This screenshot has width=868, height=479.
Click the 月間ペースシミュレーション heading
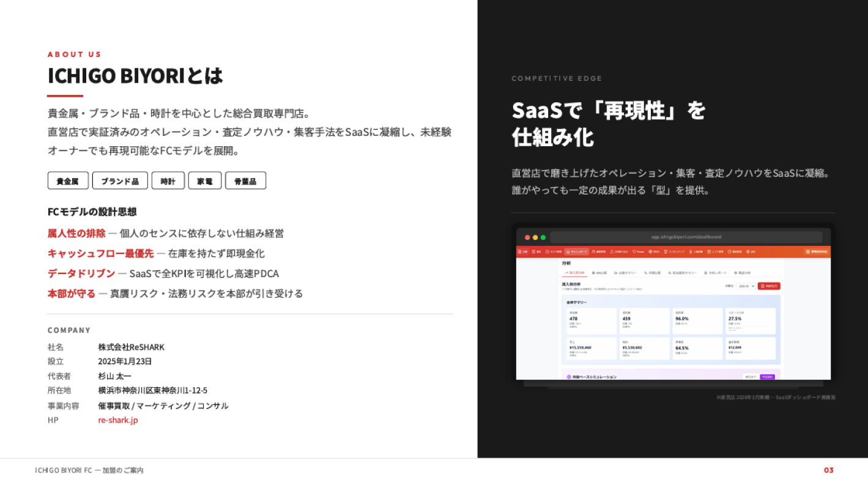pyautogui.click(x=594, y=377)
